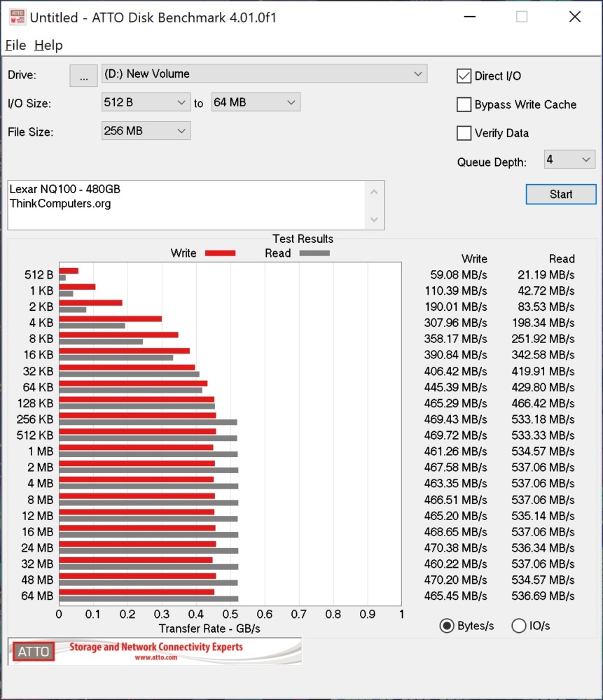
Task: Uncheck the Direct I/O checkbox
Action: (x=464, y=76)
